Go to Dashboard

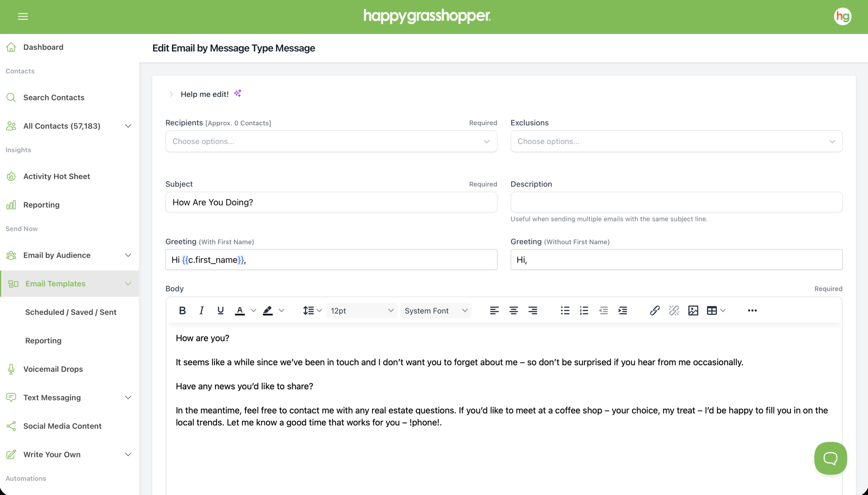coord(43,47)
